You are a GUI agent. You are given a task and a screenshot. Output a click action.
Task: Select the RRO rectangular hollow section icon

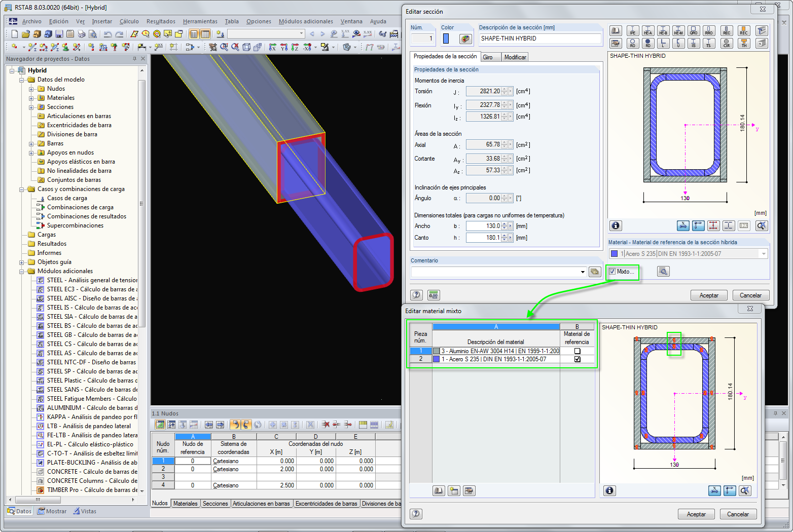click(709, 31)
